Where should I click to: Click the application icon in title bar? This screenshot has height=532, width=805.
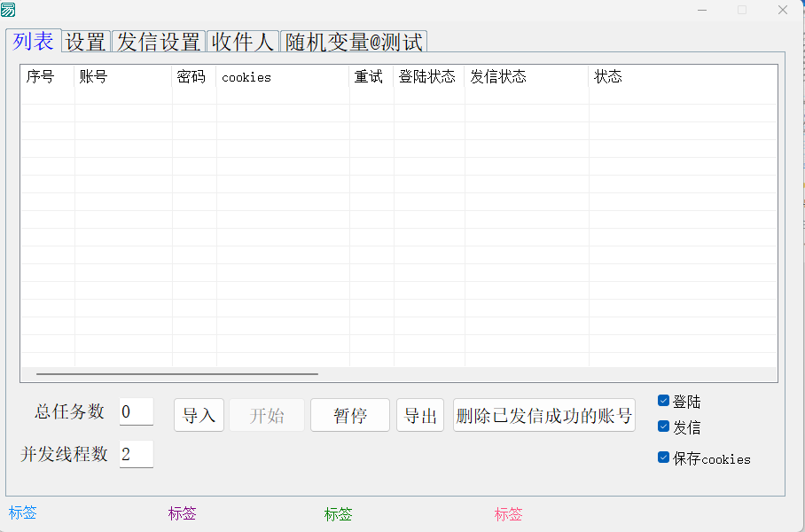pyautogui.click(x=8, y=10)
